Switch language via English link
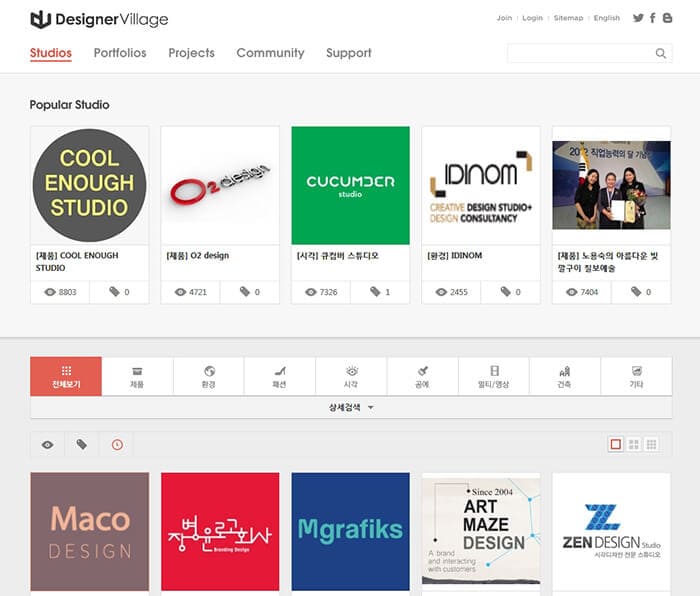 (606, 18)
